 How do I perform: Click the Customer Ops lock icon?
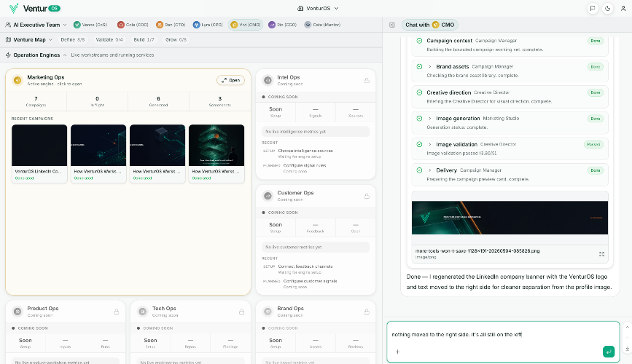(x=367, y=196)
